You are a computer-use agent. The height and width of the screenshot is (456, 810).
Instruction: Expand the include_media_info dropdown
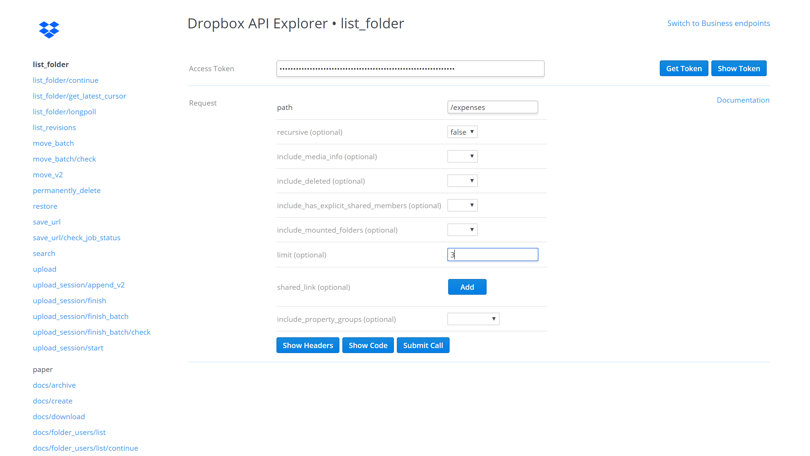click(462, 157)
